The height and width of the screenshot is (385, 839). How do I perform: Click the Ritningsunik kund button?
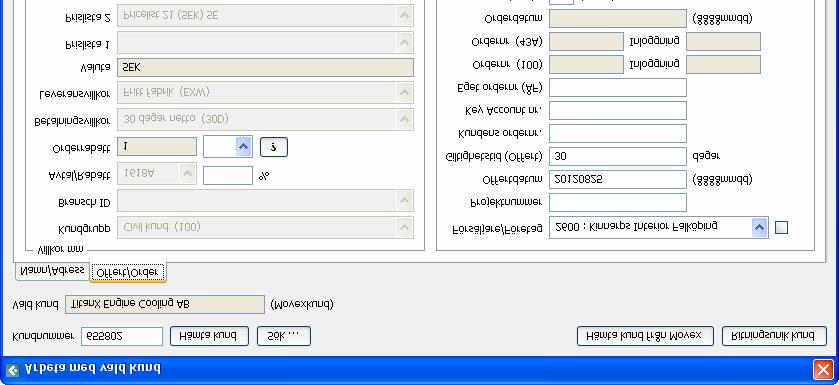pyautogui.click(x=774, y=336)
